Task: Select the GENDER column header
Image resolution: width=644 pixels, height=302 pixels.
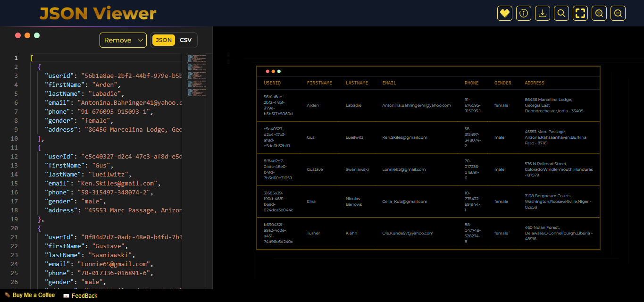Action: (503, 83)
